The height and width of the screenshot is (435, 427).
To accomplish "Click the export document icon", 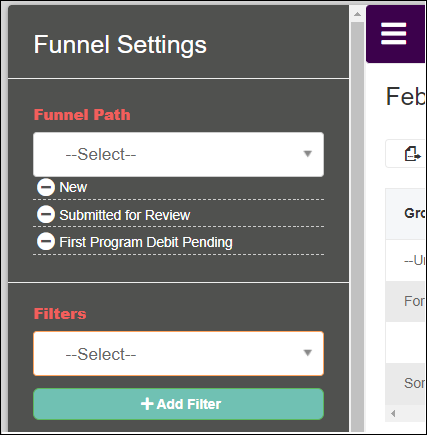I will pos(412,154).
